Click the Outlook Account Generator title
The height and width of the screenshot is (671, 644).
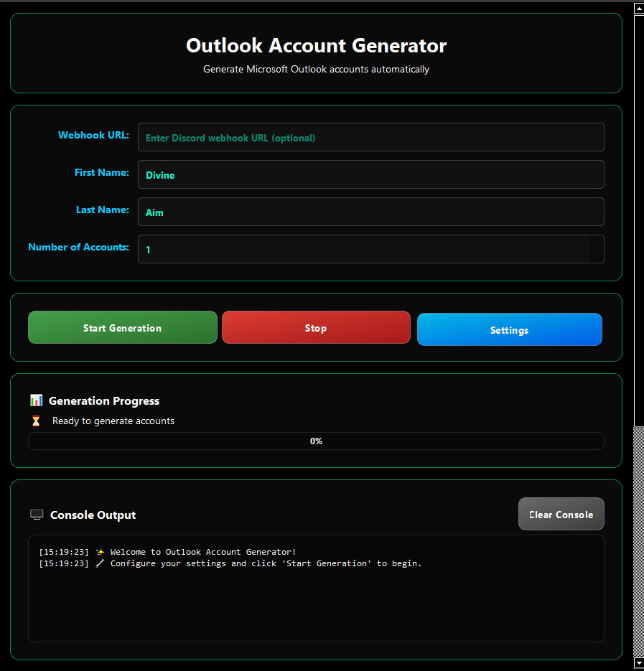(x=316, y=45)
